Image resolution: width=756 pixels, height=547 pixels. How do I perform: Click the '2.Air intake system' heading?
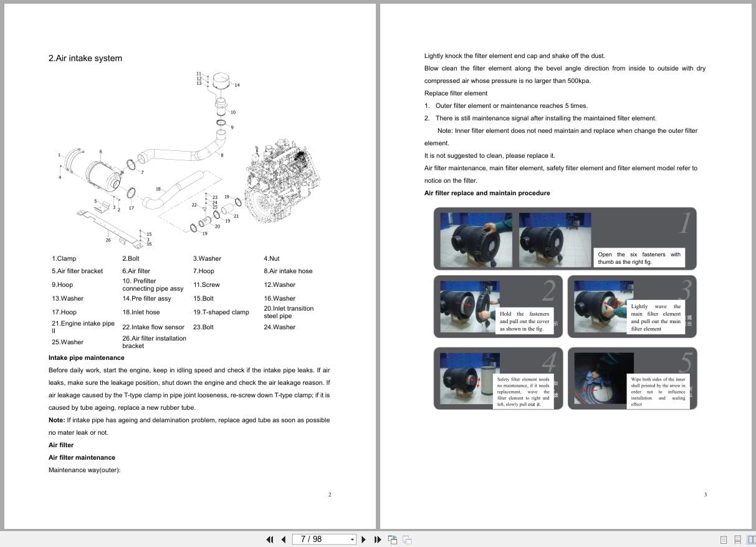point(85,59)
